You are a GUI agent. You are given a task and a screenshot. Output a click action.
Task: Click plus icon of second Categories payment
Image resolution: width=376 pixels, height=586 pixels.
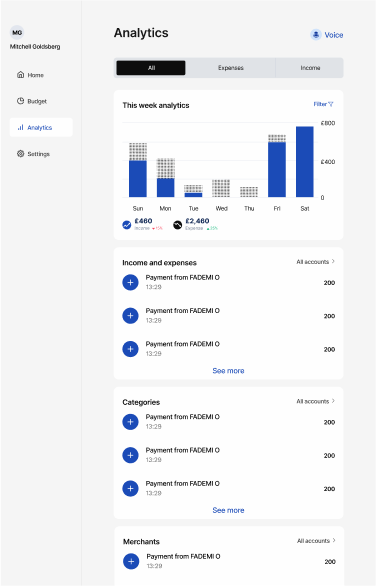tap(130, 455)
